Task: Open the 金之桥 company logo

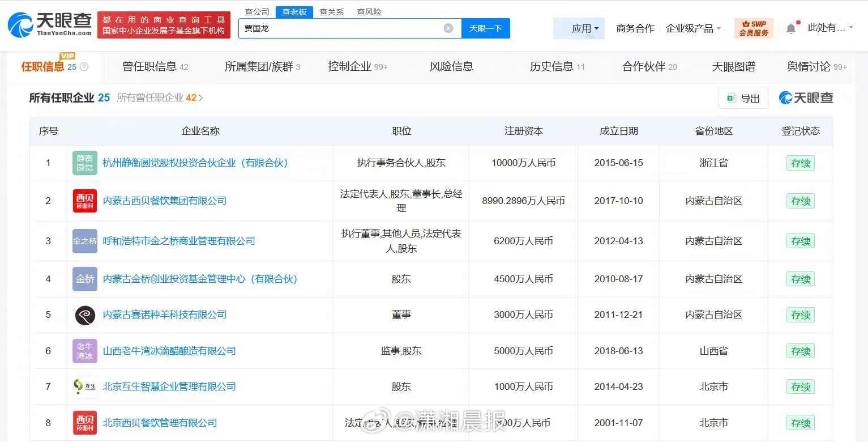Action: 85,241
